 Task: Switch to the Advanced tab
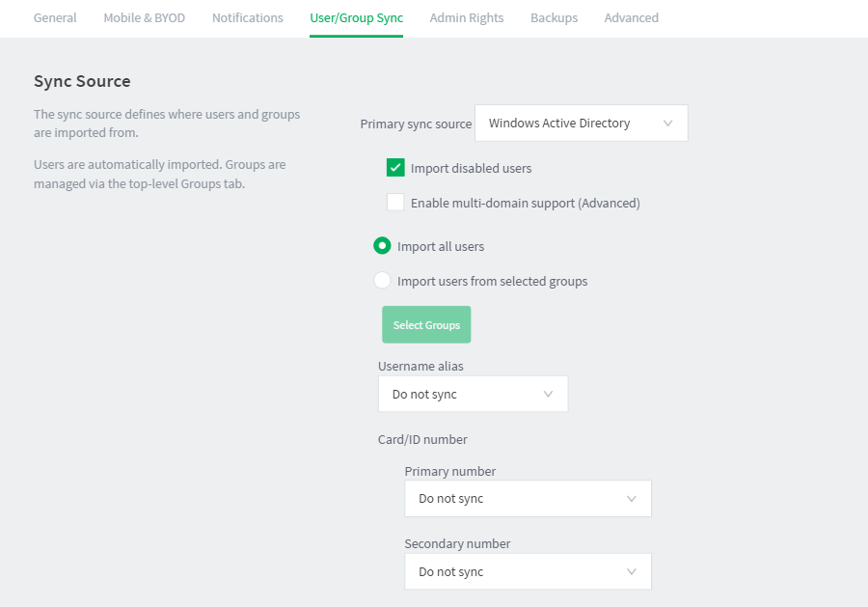click(x=631, y=17)
